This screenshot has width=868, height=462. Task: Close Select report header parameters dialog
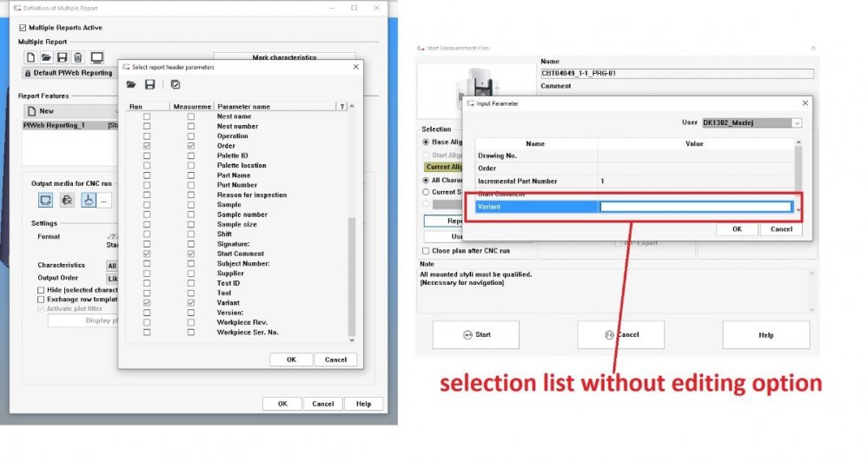coord(355,67)
